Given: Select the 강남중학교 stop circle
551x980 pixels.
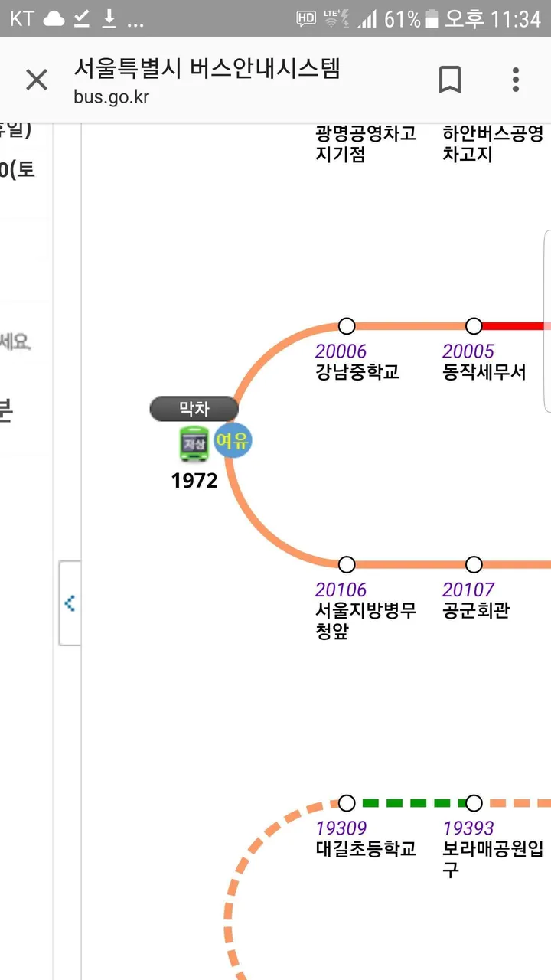Looking at the screenshot, I should click(x=347, y=326).
